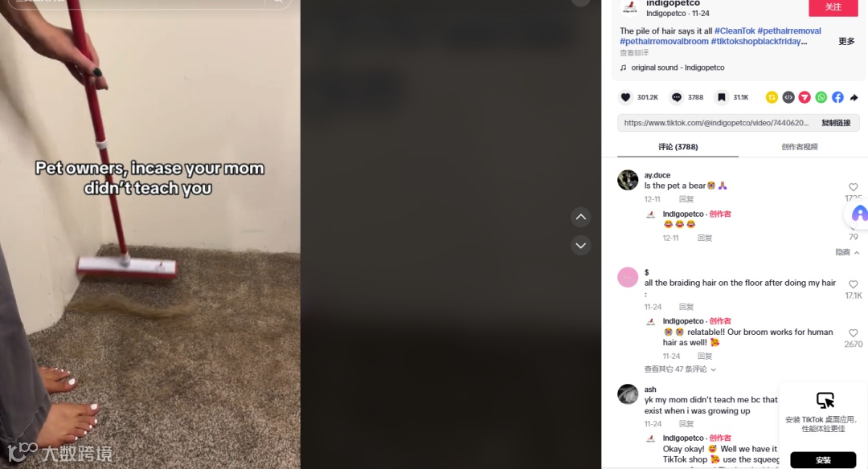Click the yellow repost icon

[772, 97]
